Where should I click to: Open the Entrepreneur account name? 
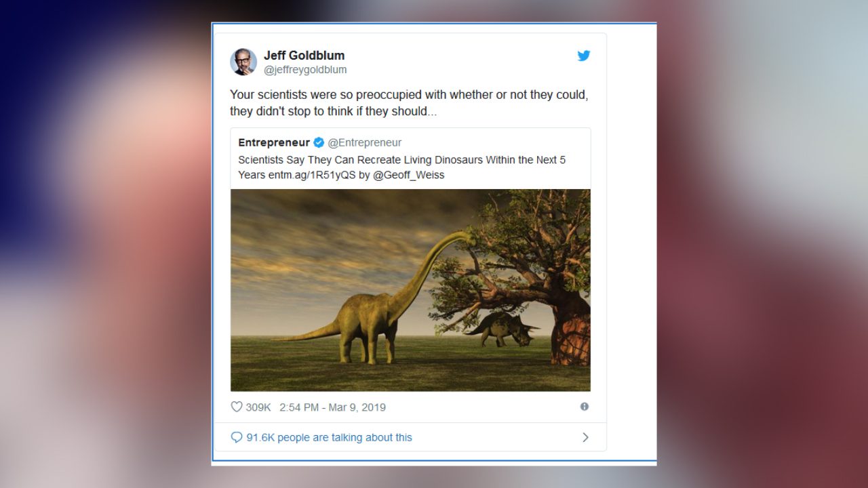coord(274,142)
